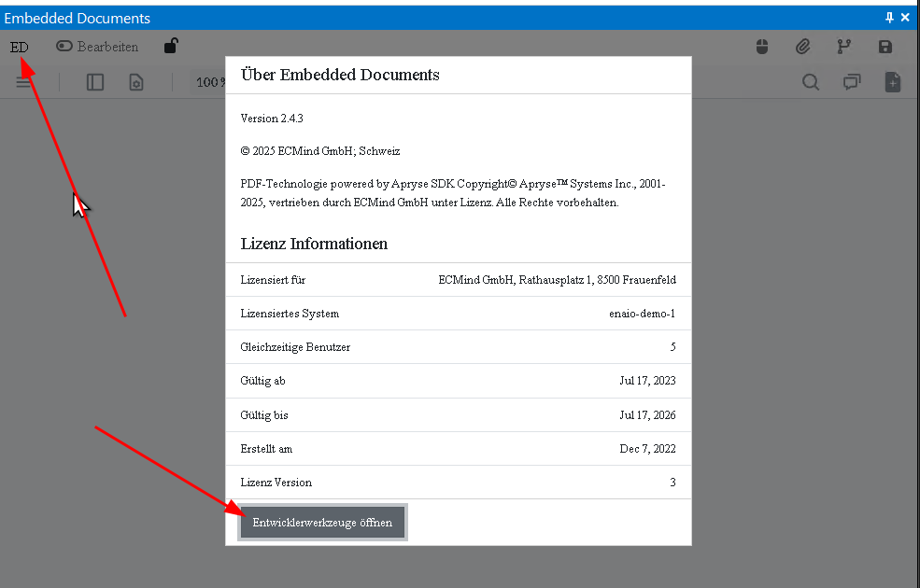Click the Gleichzeitige Benutzer label

(295, 347)
